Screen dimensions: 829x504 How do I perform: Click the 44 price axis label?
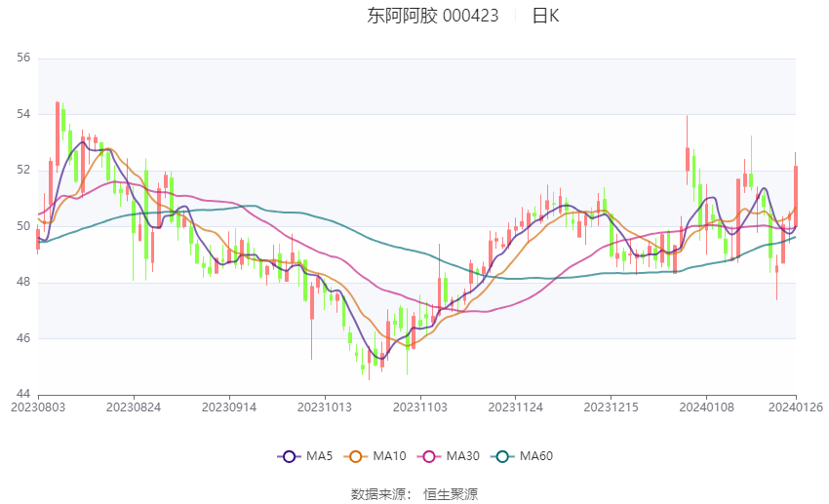pos(23,394)
